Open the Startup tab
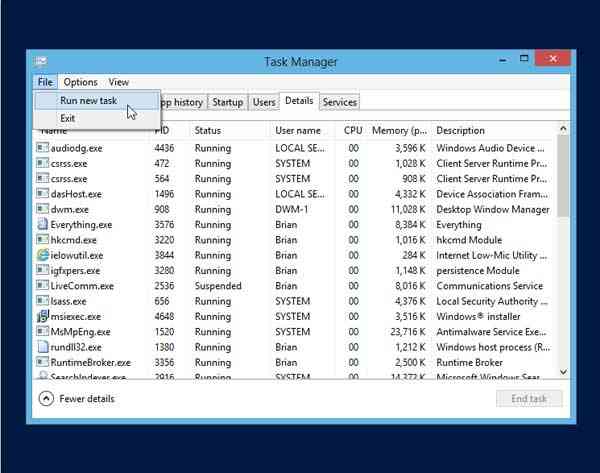The height and width of the screenshot is (473, 600). tap(228, 102)
